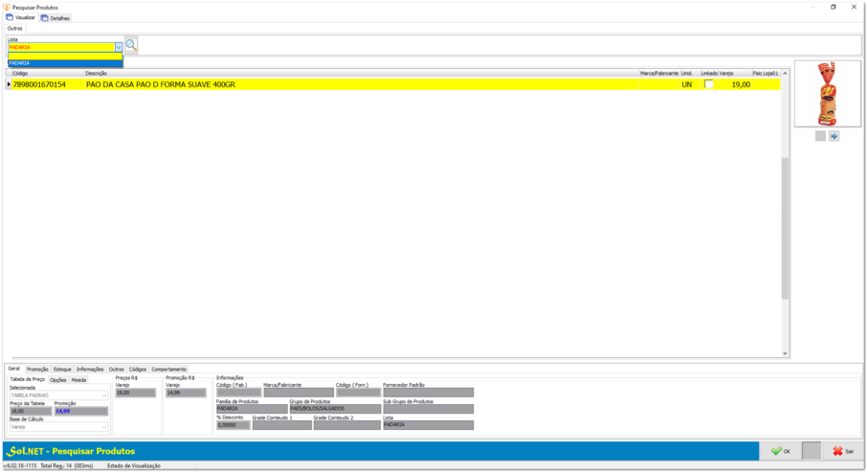
Task: Click the Sair button
Action: (842, 451)
